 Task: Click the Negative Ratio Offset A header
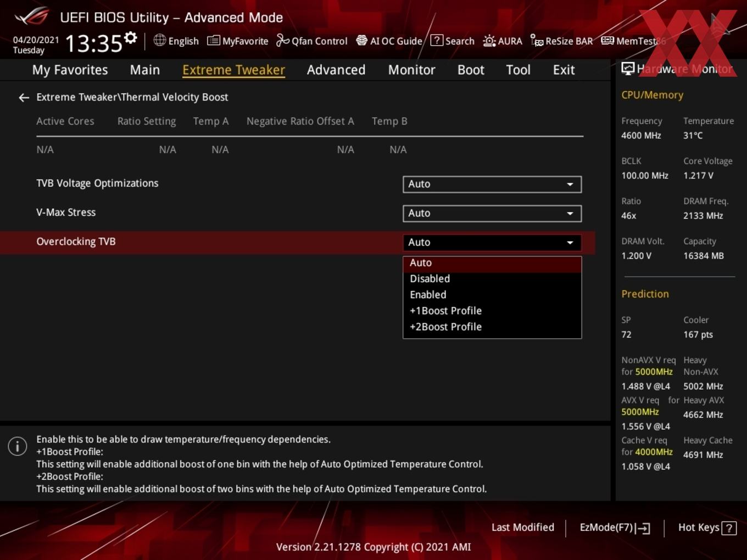coord(300,121)
